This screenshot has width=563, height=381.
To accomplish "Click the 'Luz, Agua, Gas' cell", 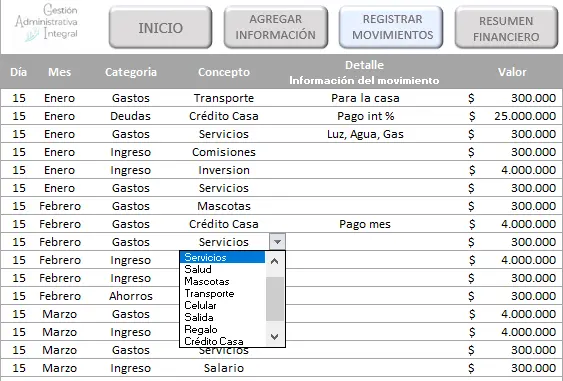I will [365, 134].
